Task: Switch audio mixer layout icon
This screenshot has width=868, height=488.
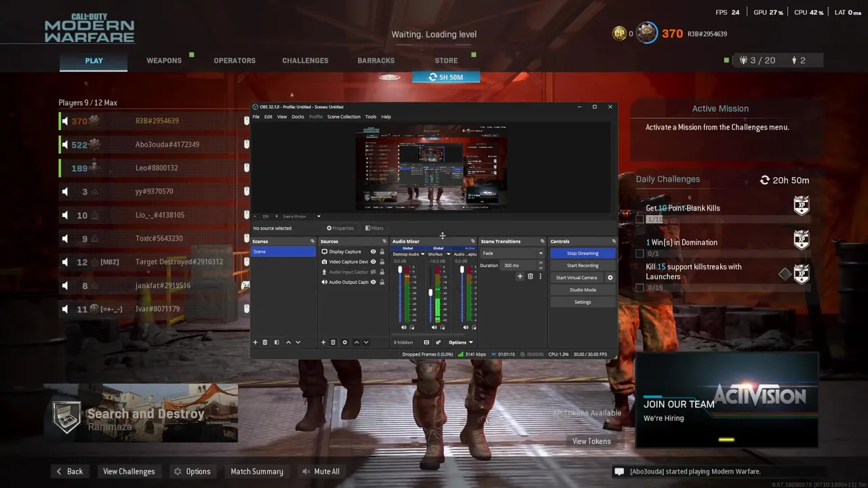Action: (x=427, y=342)
